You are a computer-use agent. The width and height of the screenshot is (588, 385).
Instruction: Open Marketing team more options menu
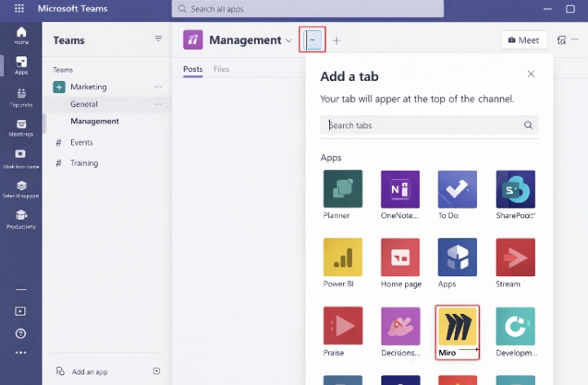point(158,87)
